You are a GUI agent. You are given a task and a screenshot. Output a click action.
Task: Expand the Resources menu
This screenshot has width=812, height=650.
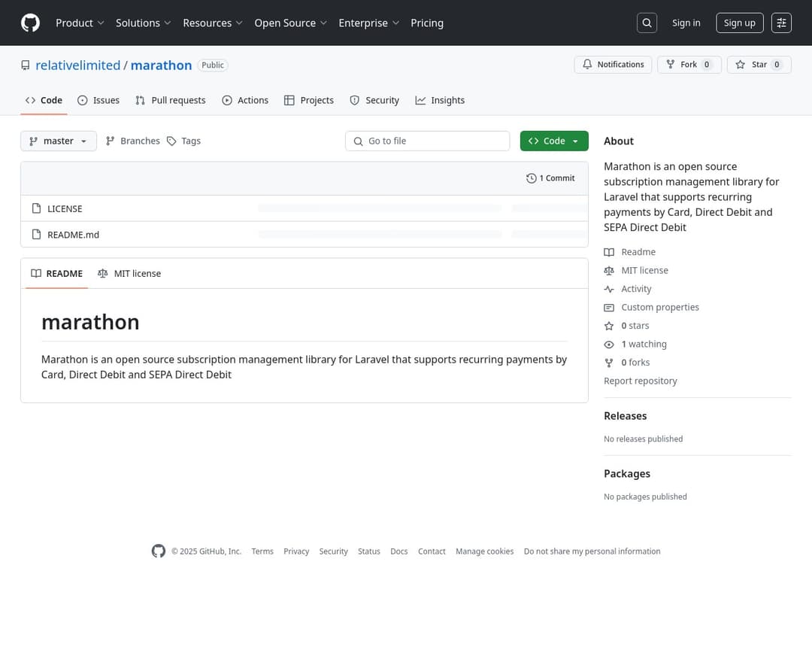[x=212, y=23]
